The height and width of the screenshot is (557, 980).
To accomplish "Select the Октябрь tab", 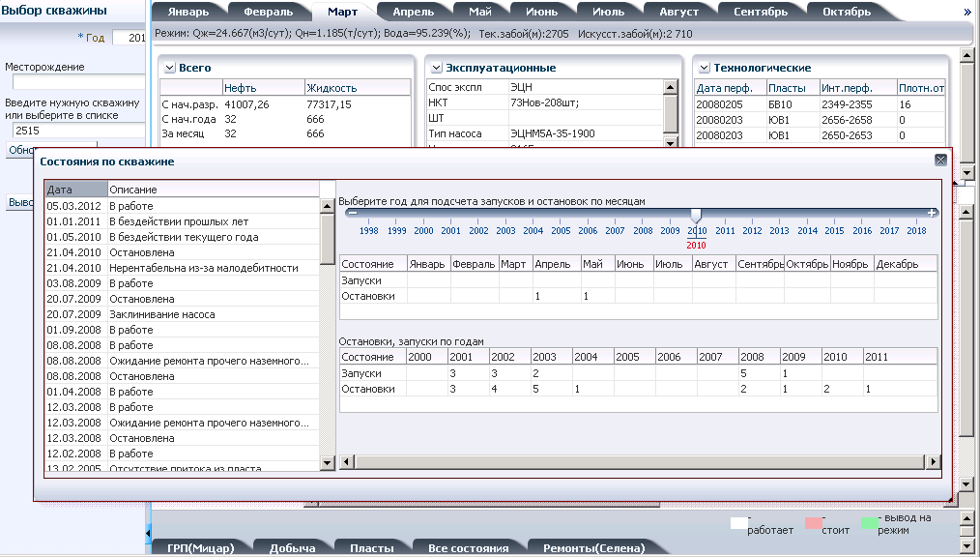I will 847,12.
